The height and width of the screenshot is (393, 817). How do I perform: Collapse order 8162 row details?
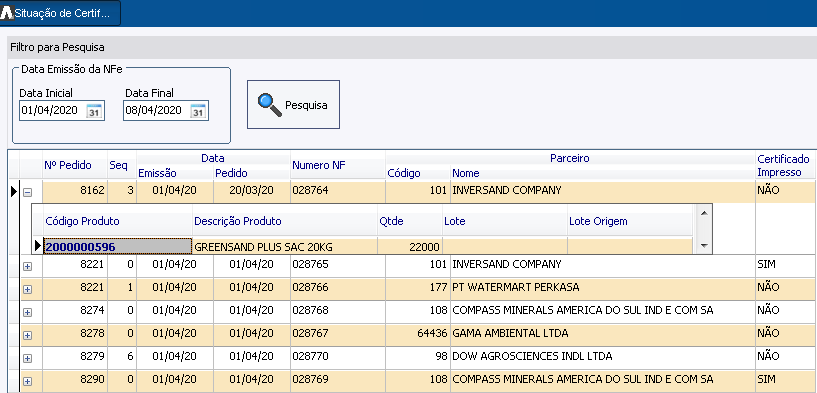coord(28,192)
